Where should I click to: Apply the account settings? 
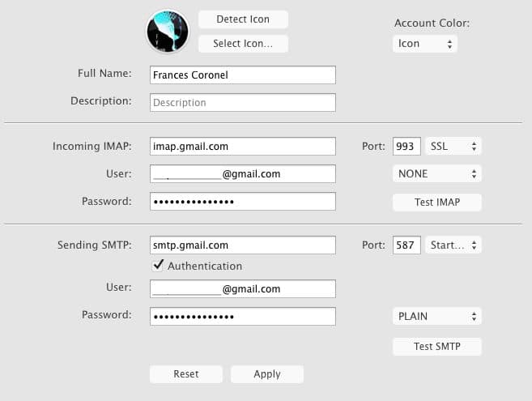267,374
